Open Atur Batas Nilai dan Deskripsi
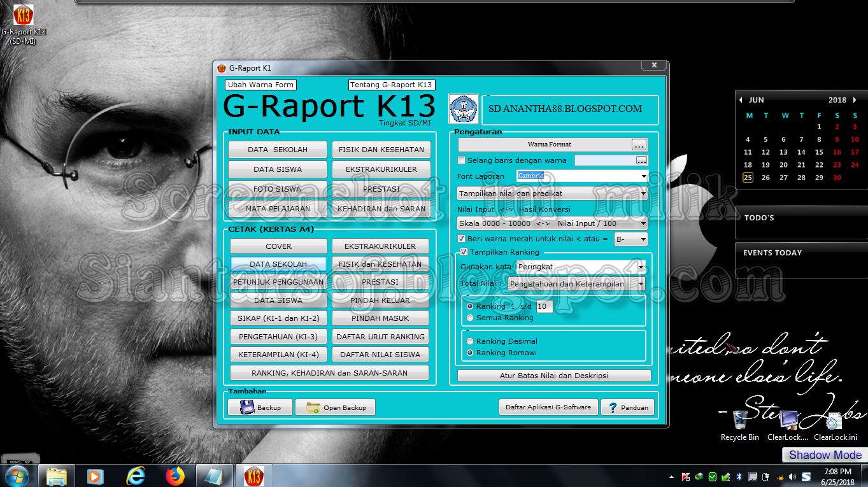The height and width of the screenshot is (487, 868). pos(554,376)
